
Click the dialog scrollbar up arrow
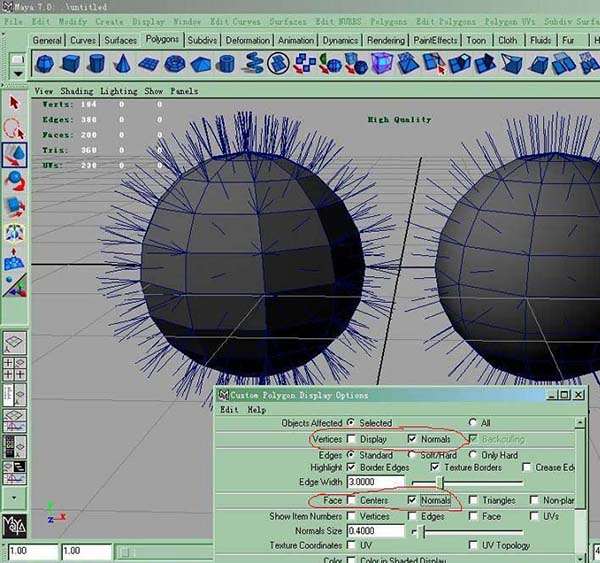[580, 423]
